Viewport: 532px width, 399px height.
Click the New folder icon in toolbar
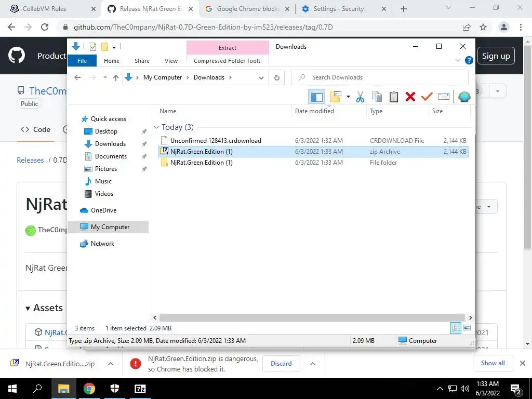(x=335, y=97)
